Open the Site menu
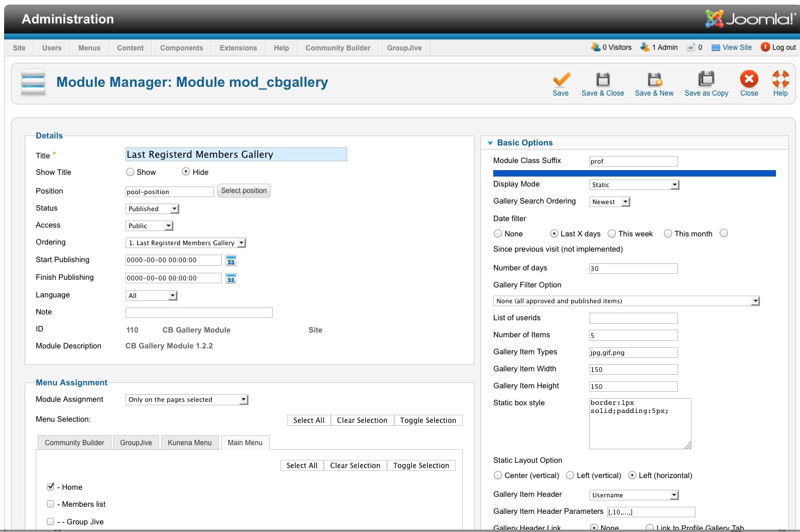The width and height of the screenshot is (800, 532). (19, 48)
